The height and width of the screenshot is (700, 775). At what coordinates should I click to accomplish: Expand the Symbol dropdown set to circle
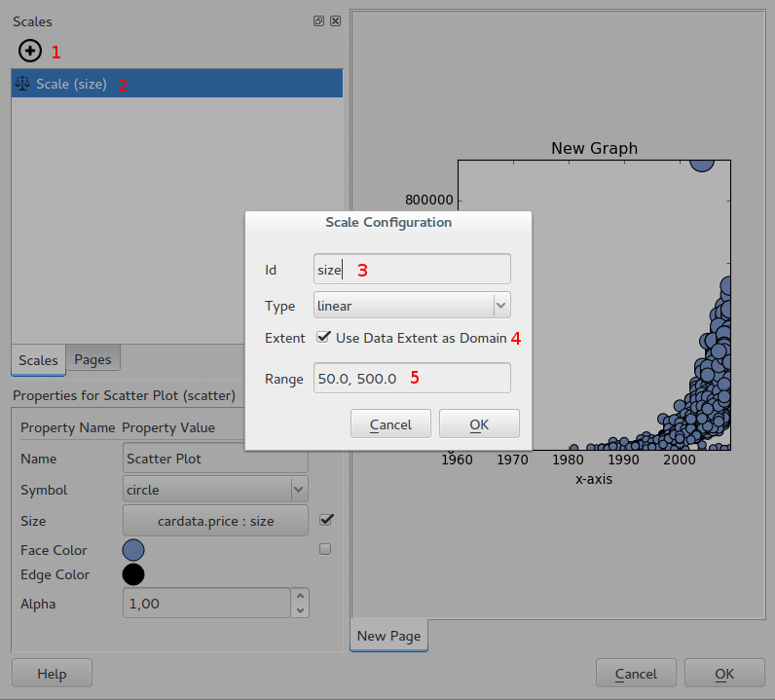coord(215,490)
